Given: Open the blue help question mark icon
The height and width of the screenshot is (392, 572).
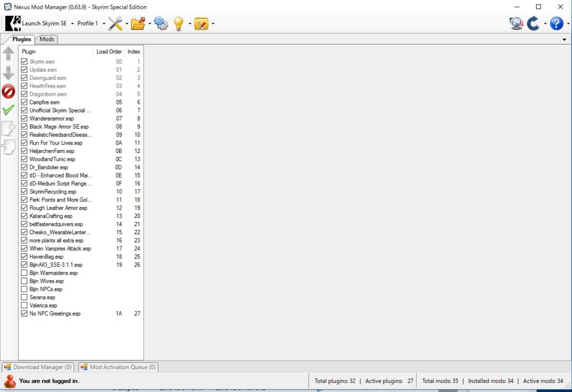Looking at the screenshot, I should pyautogui.click(x=557, y=23).
